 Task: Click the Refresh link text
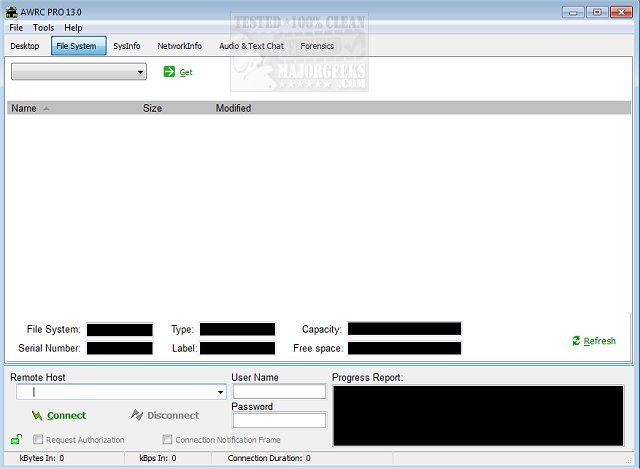(600, 341)
